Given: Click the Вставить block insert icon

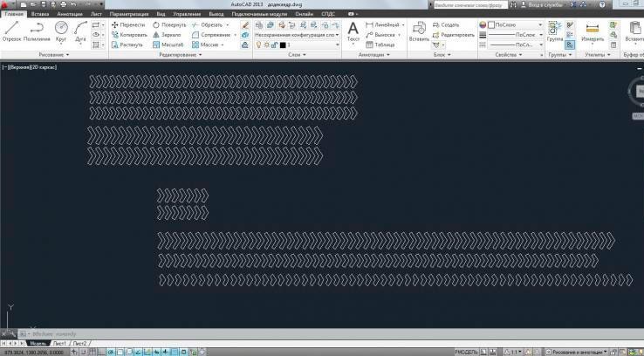Looking at the screenshot, I should point(419,31).
